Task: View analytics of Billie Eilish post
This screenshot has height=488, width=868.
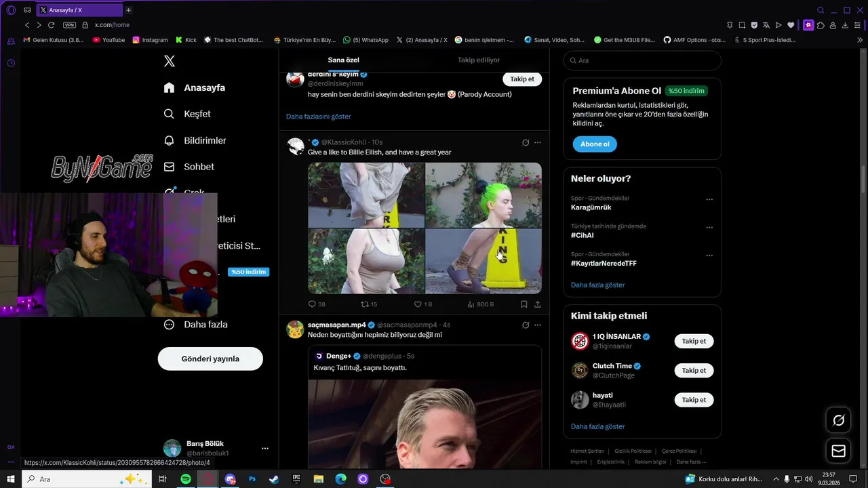Action: coord(481,304)
